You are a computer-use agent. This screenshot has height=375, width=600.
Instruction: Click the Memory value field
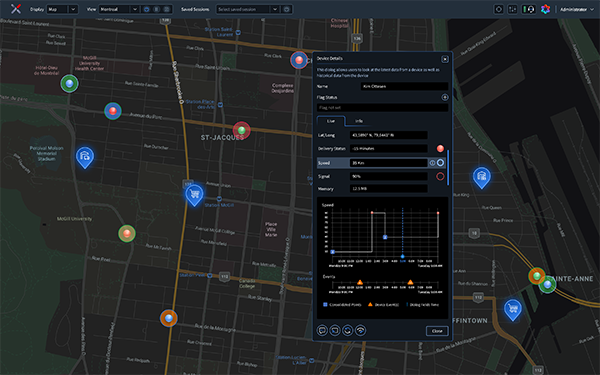pos(388,189)
